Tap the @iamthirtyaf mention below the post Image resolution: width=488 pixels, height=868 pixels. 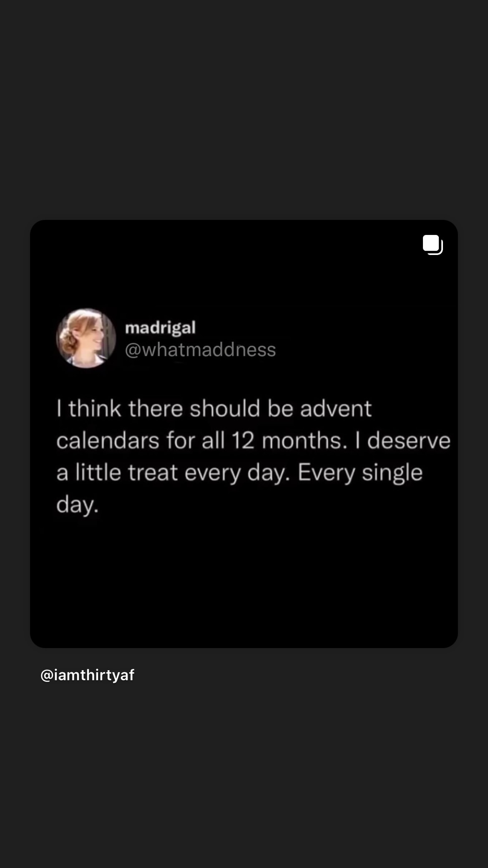pos(87,675)
